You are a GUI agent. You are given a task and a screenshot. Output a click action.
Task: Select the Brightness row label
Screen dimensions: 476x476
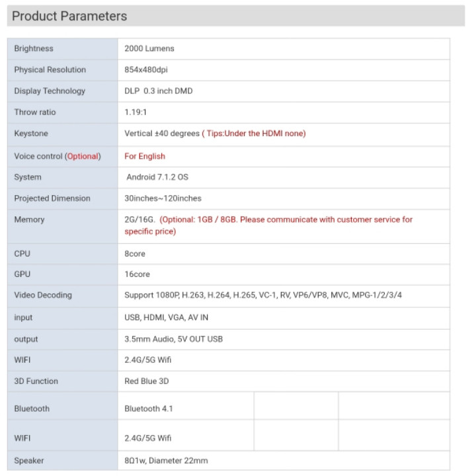coord(34,48)
